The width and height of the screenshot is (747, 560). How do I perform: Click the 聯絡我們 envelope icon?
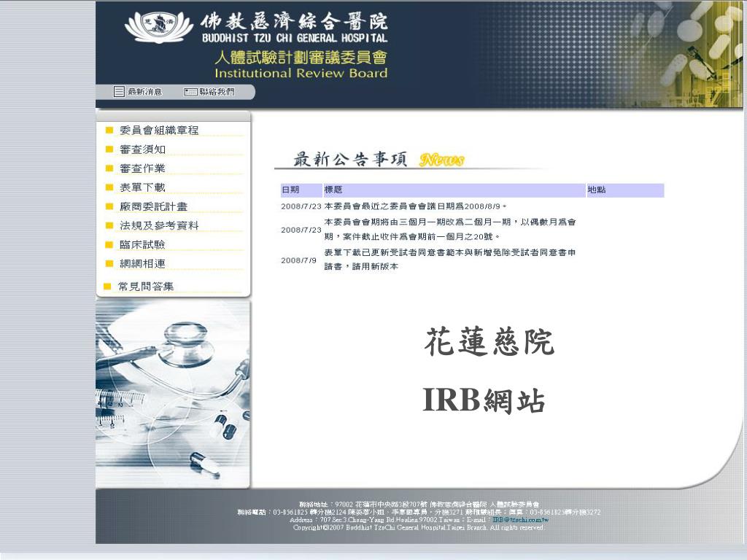click(190, 91)
